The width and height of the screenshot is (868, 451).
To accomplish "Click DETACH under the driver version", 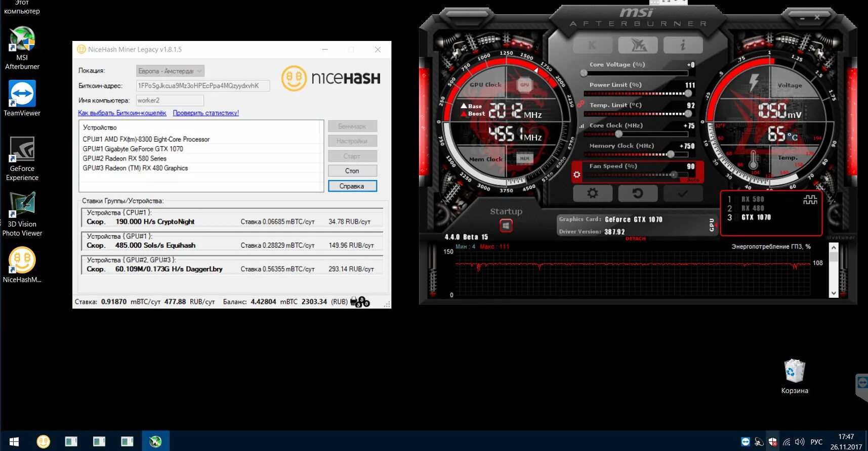I will pyautogui.click(x=636, y=239).
